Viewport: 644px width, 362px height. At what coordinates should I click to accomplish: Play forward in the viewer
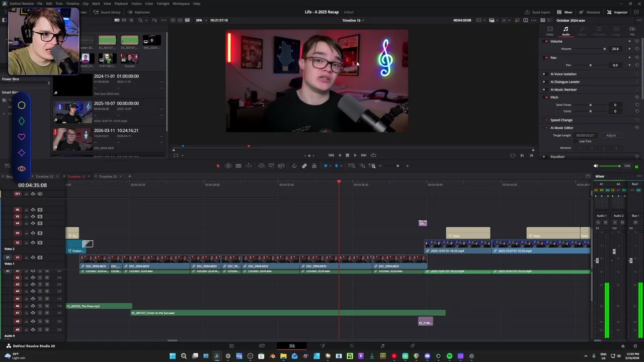point(355,155)
